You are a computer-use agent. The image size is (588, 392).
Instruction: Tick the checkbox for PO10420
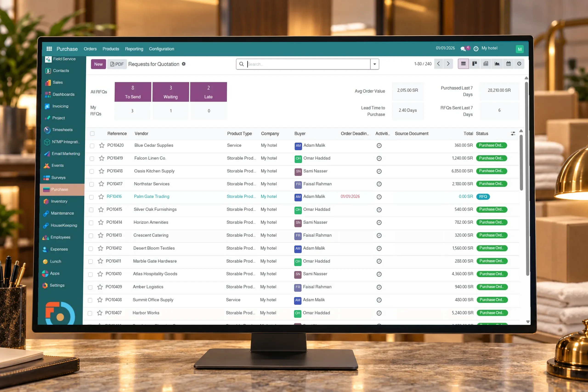click(92, 146)
